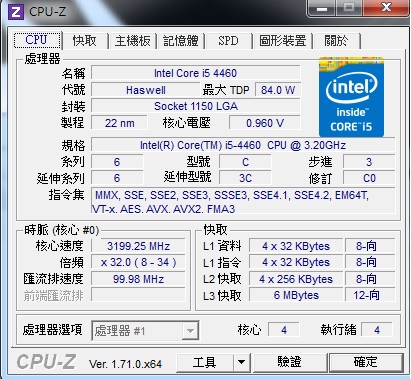Open the 主機板 tab
The width and height of the screenshot is (411, 379).
point(133,41)
